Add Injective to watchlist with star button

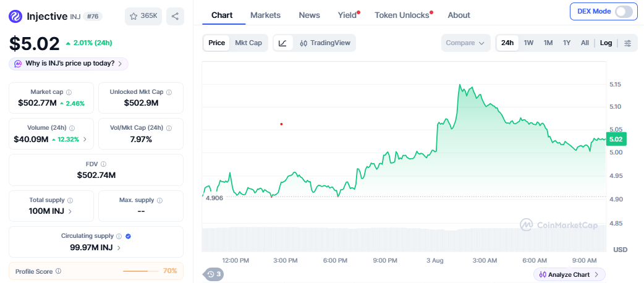[x=144, y=17]
